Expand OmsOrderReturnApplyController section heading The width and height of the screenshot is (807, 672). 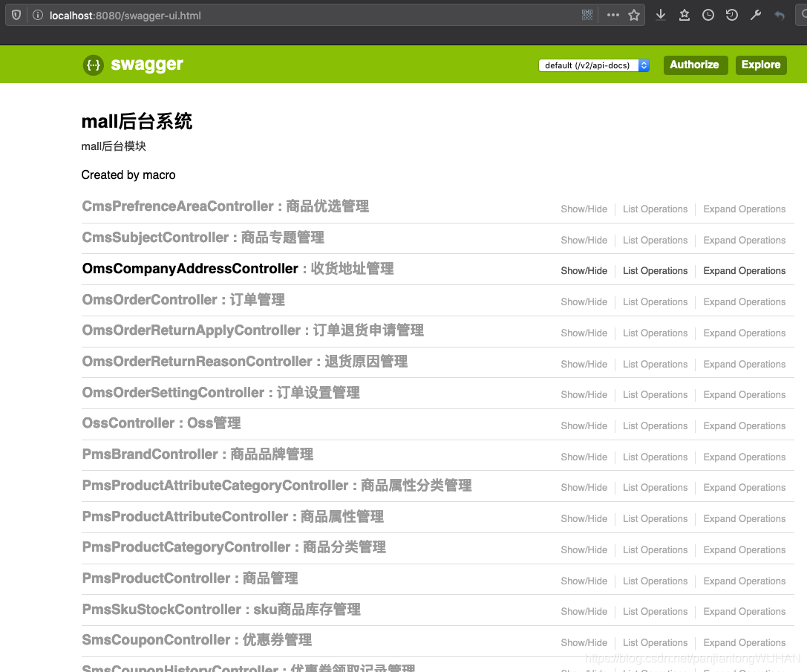click(x=252, y=330)
